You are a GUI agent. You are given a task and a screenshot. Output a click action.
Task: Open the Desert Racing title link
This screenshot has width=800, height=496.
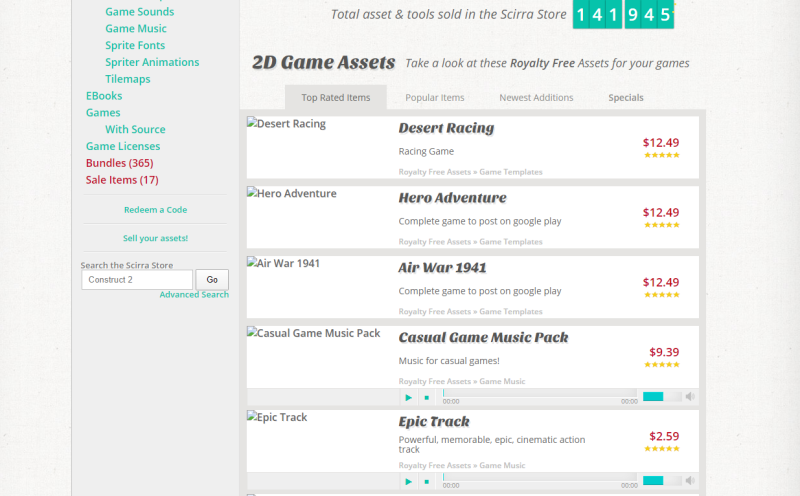(446, 128)
